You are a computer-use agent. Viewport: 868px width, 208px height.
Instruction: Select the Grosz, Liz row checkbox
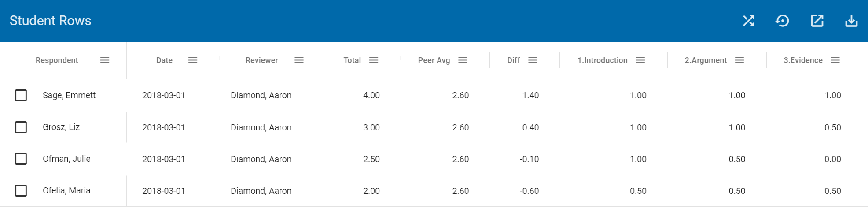click(21, 127)
